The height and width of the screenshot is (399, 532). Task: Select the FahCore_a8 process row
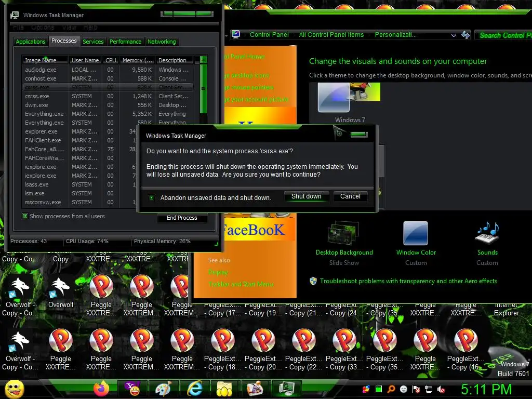coord(79,149)
